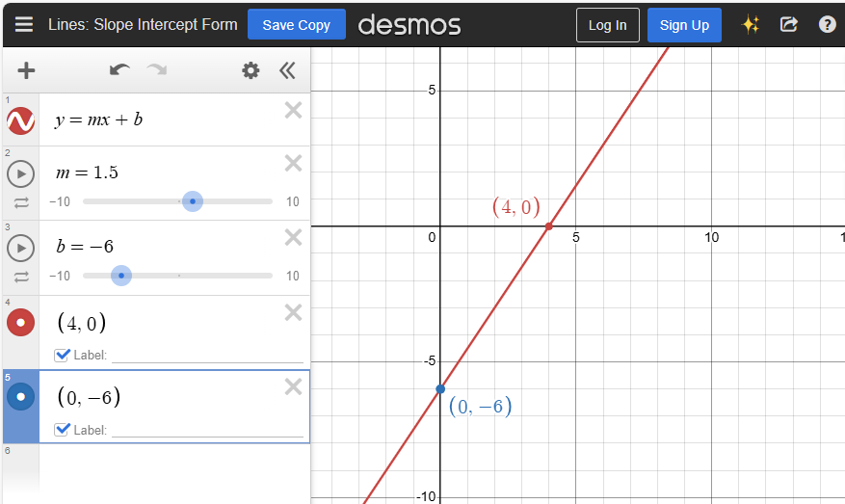Open the hamburger main menu

point(24,25)
